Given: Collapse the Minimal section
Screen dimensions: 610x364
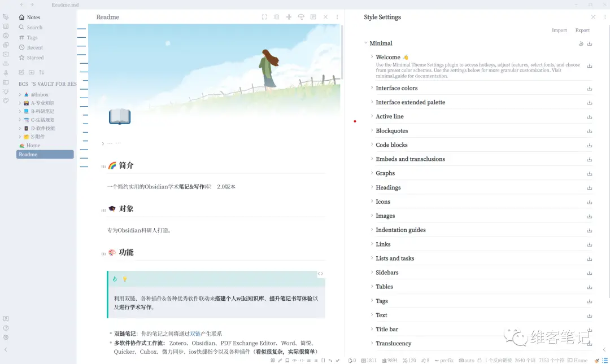Looking at the screenshot, I should point(365,43).
